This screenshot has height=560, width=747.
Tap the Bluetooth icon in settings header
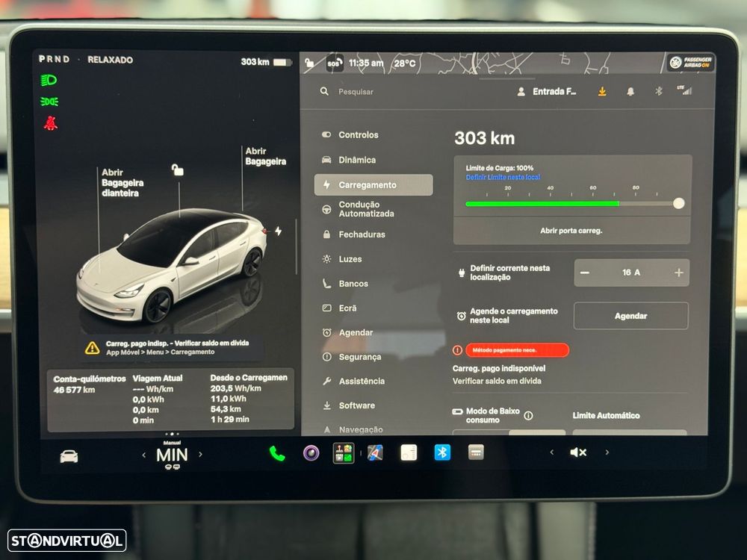coord(658,91)
